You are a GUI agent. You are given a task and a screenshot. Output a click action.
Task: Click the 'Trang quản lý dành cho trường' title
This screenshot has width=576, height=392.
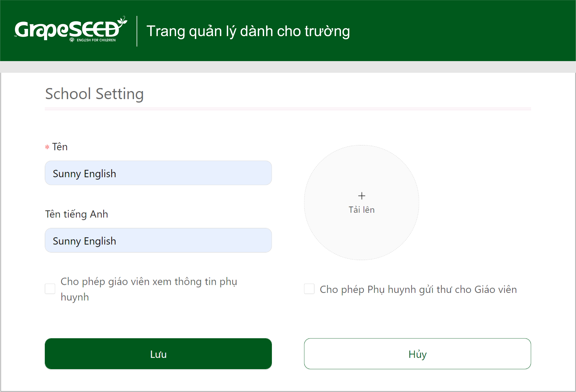[x=248, y=32]
